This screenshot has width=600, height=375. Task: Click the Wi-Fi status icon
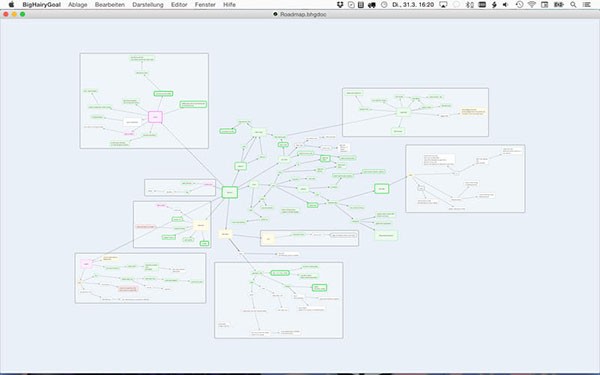coord(532,5)
